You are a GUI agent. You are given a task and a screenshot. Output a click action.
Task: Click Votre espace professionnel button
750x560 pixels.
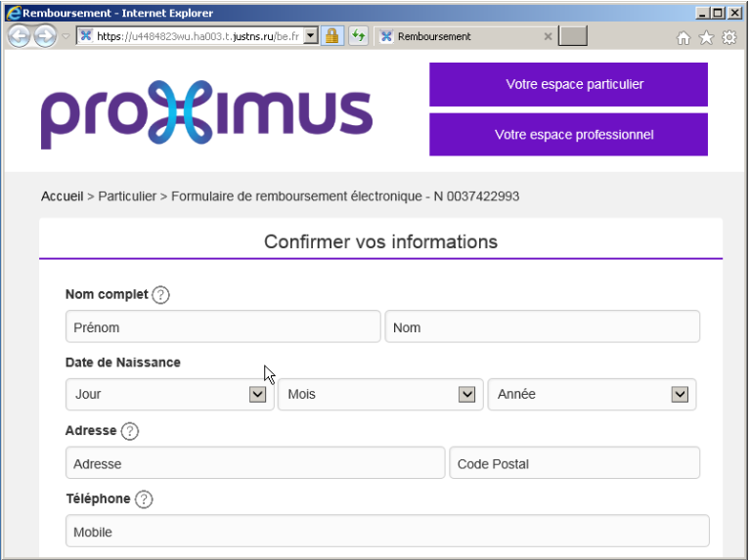click(568, 135)
